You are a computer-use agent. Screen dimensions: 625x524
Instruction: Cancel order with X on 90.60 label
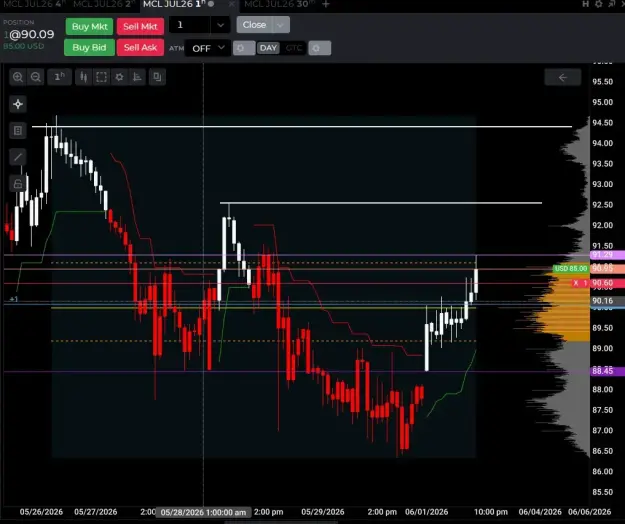(576, 283)
